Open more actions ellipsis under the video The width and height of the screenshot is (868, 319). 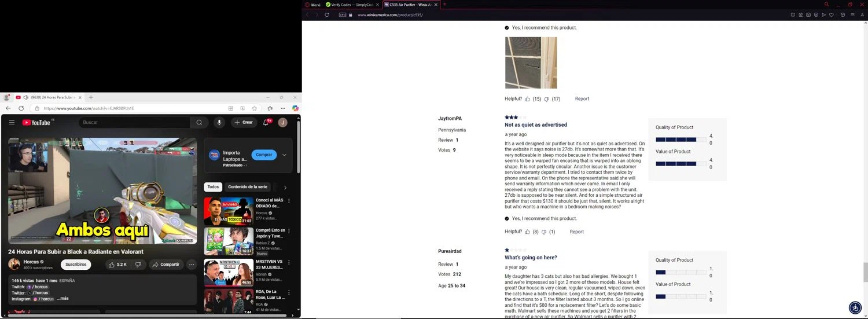(x=192, y=264)
